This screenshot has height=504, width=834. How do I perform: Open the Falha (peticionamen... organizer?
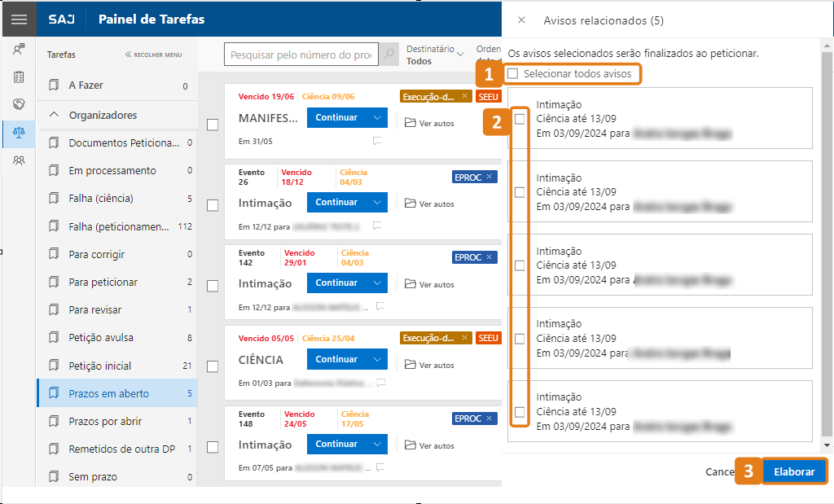tap(117, 226)
